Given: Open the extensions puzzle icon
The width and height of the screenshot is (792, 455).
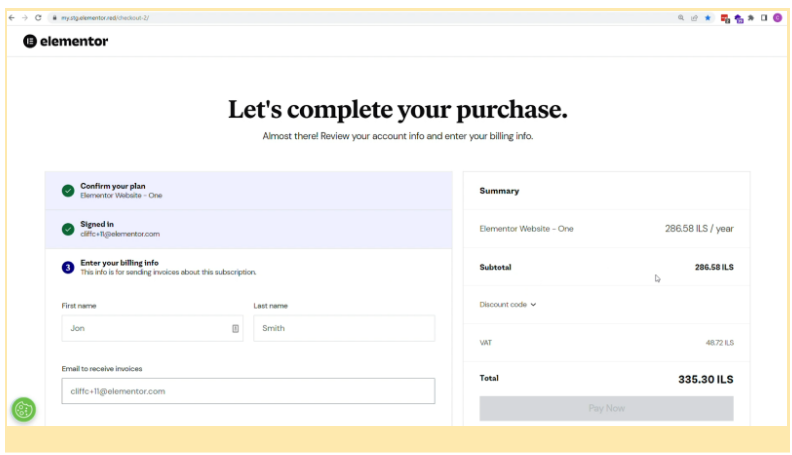Looking at the screenshot, I should pos(751,18).
